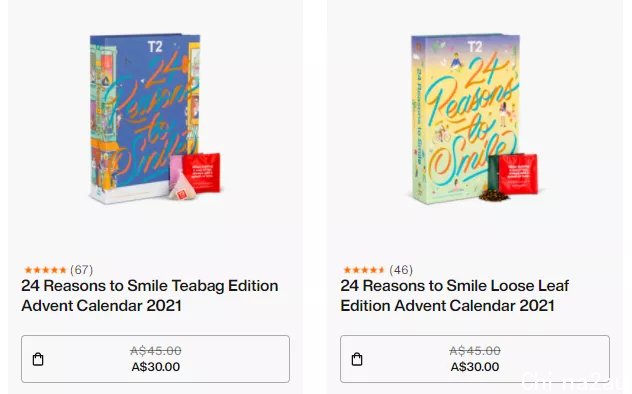Click red tea packet beside yellow box
The image size is (632, 394).
coord(518,174)
